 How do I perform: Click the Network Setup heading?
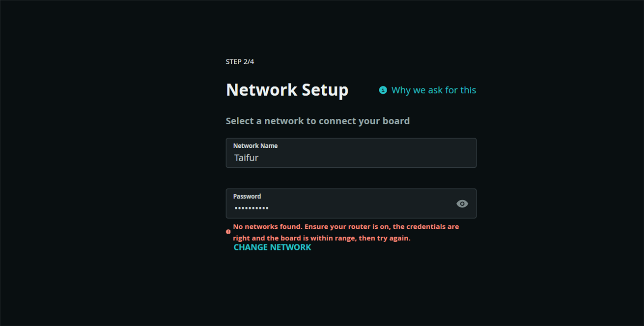[x=287, y=90]
